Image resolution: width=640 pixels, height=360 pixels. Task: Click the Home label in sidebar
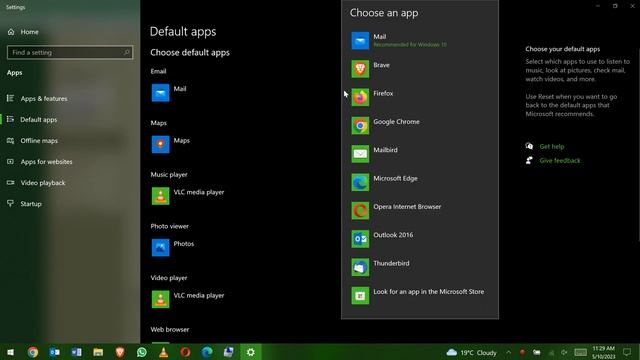(29, 32)
